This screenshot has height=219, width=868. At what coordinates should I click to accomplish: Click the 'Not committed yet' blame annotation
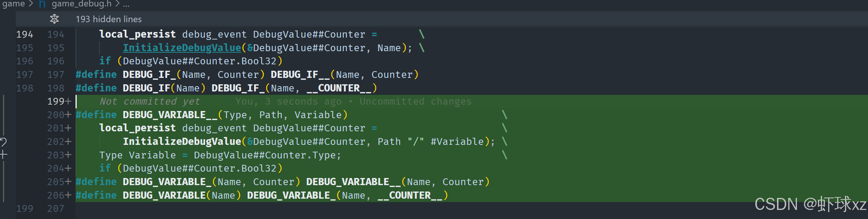(150, 102)
